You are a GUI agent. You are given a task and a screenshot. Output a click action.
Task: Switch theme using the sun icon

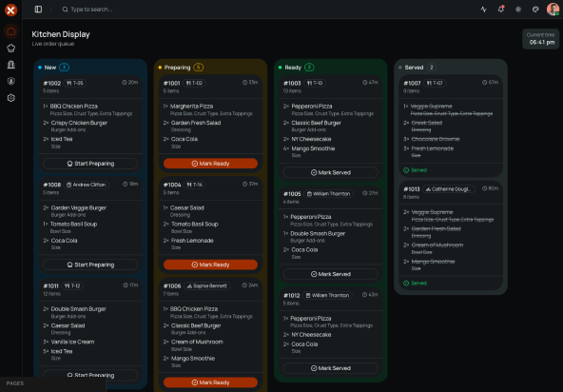[518, 10]
